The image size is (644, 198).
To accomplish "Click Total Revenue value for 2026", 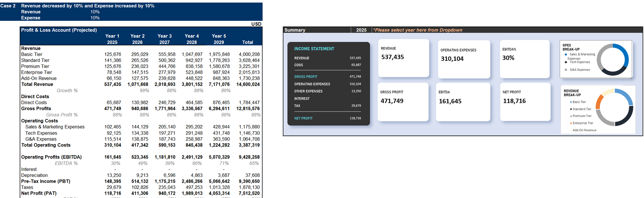I will (138, 84).
